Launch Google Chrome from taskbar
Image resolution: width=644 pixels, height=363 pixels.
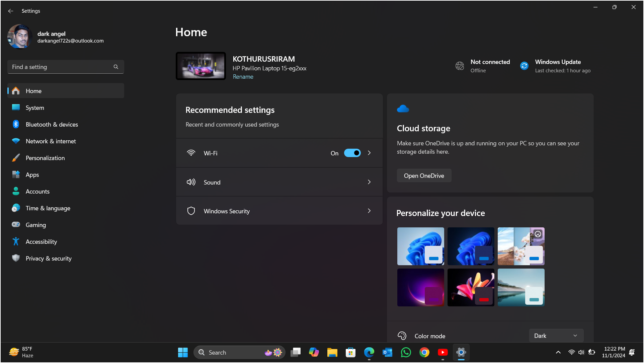click(424, 352)
